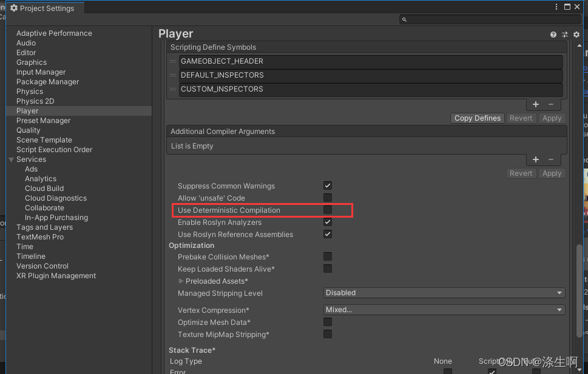The height and width of the screenshot is (374, 588).
Task: Enable Prebake Collision Meshes checkbox
Action: [328, 256]
